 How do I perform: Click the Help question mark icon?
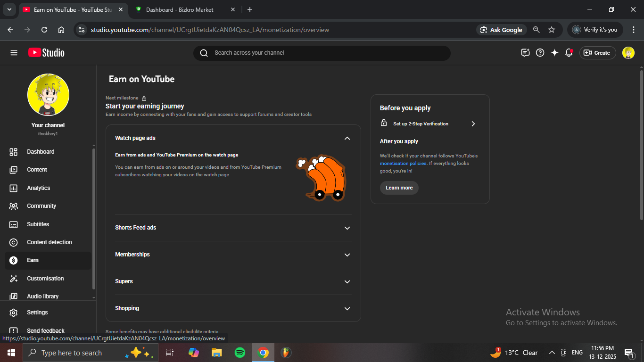540,53
